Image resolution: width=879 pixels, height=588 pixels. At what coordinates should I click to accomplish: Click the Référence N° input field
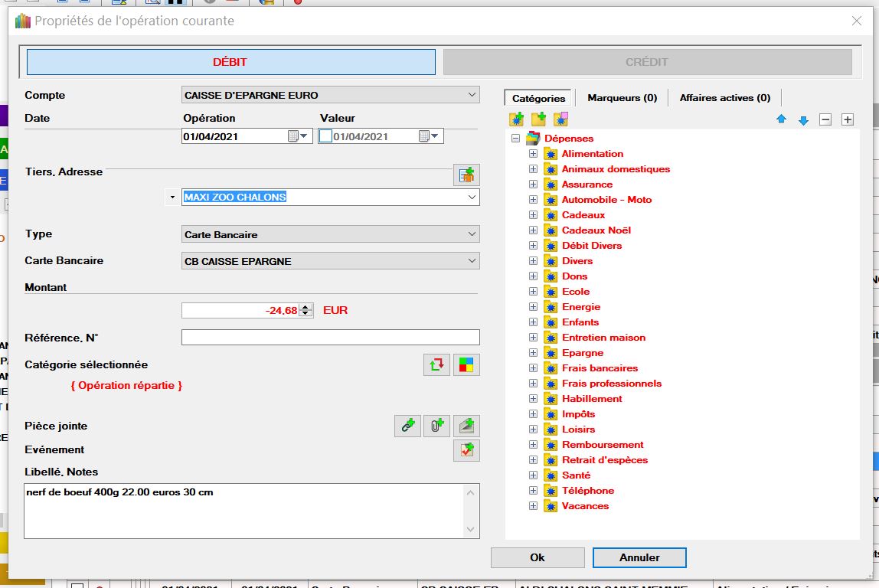[330, 338]
